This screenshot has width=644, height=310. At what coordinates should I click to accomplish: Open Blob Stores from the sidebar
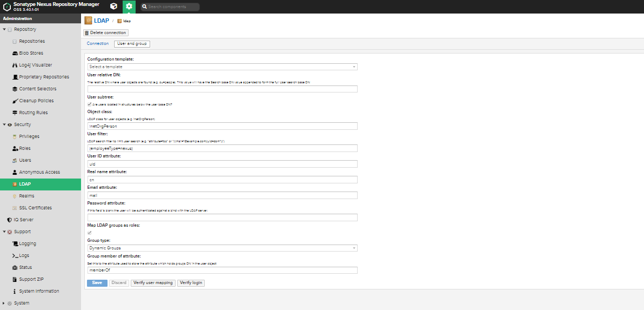31,53
